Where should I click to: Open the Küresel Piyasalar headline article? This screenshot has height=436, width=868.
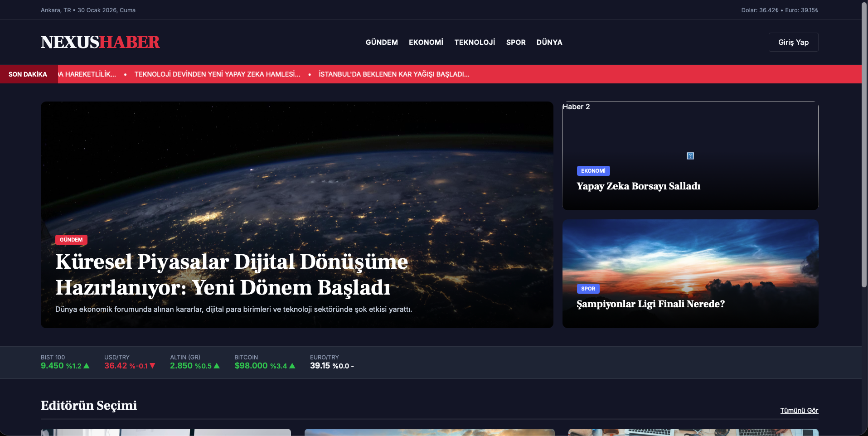pyautogui.click(x=232, y=274)
